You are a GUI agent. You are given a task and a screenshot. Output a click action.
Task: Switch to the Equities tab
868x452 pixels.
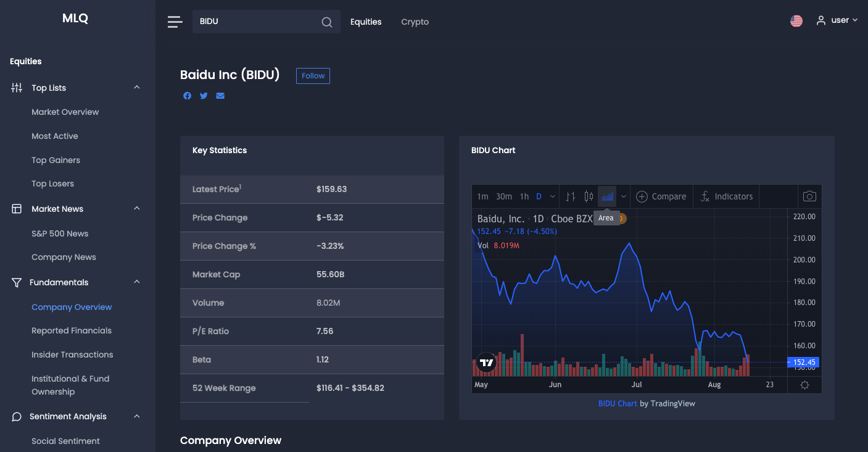pyautogui.click(x=366, y=22)
